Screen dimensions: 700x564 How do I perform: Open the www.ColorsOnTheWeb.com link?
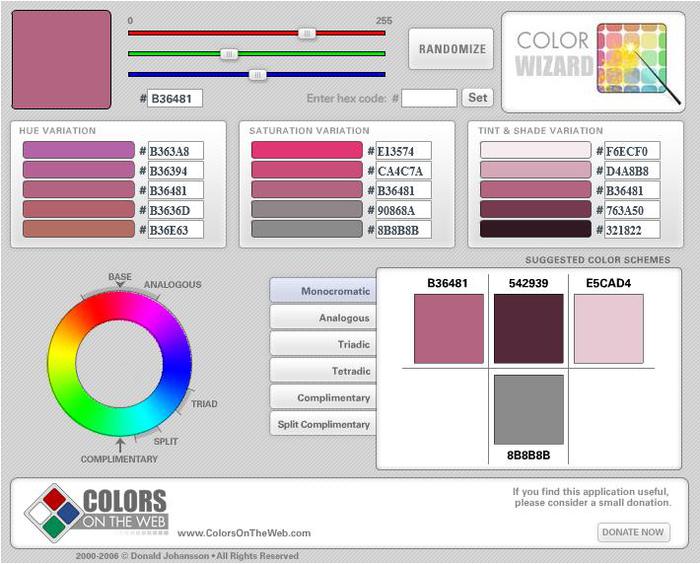(x=244, y=533)
